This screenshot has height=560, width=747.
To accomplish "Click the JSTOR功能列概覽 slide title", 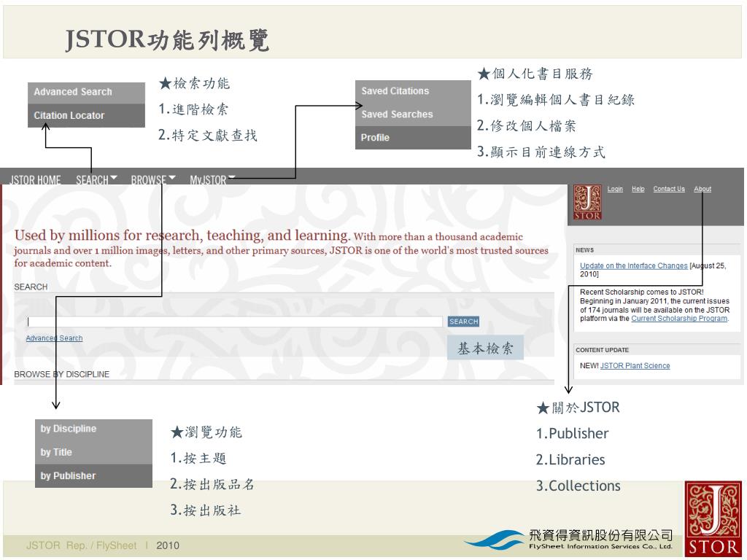I will tap(167, 39).
